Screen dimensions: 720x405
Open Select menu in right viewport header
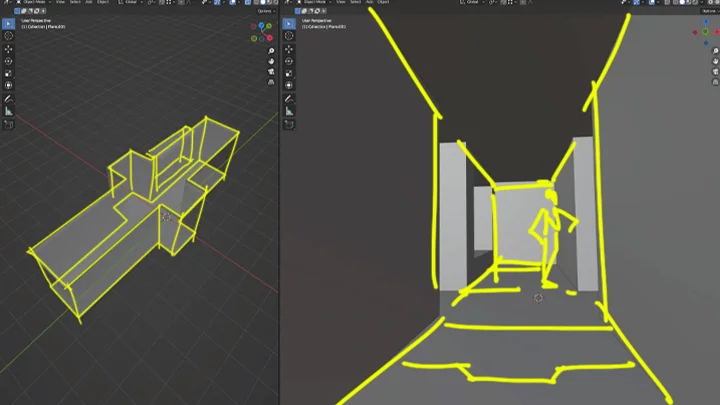click(355, 2)
